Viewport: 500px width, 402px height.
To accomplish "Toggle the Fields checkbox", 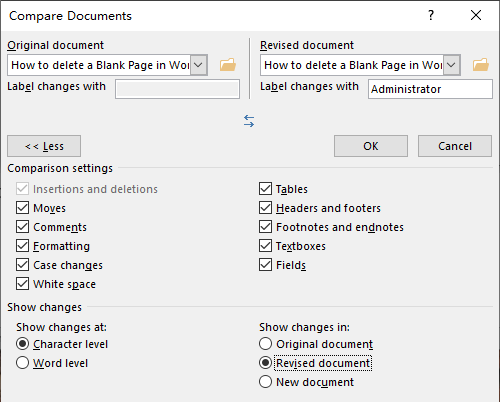I will [x=265, y=265].
